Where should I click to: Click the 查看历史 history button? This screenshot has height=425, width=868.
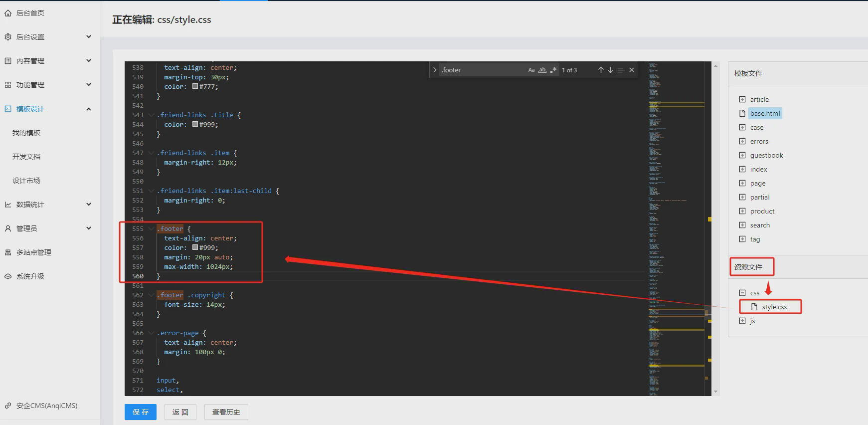(226, 412)
